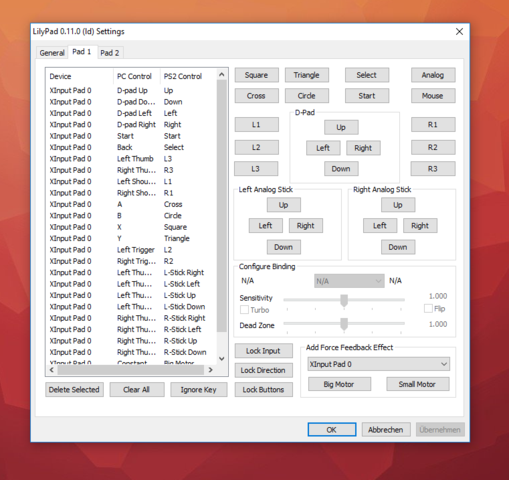Confirm settings with OK

click(x=332, y=430)
